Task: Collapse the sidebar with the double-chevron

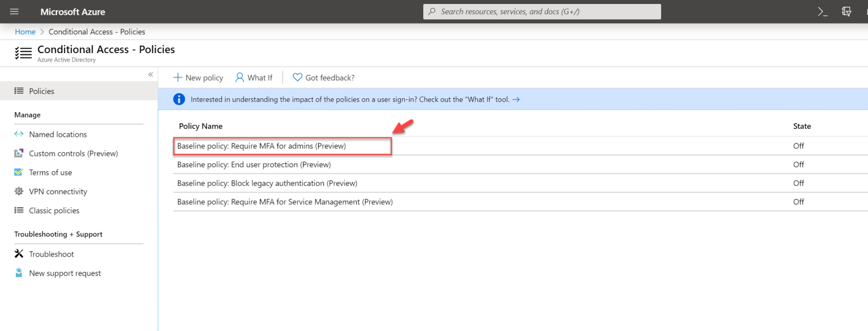Action: 150,74
